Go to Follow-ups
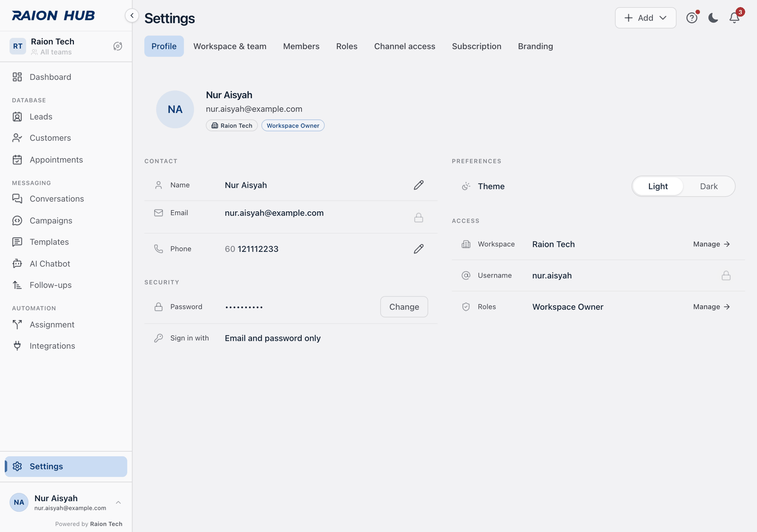The width and height of the screenshot is (757, 532). [66, 285]
